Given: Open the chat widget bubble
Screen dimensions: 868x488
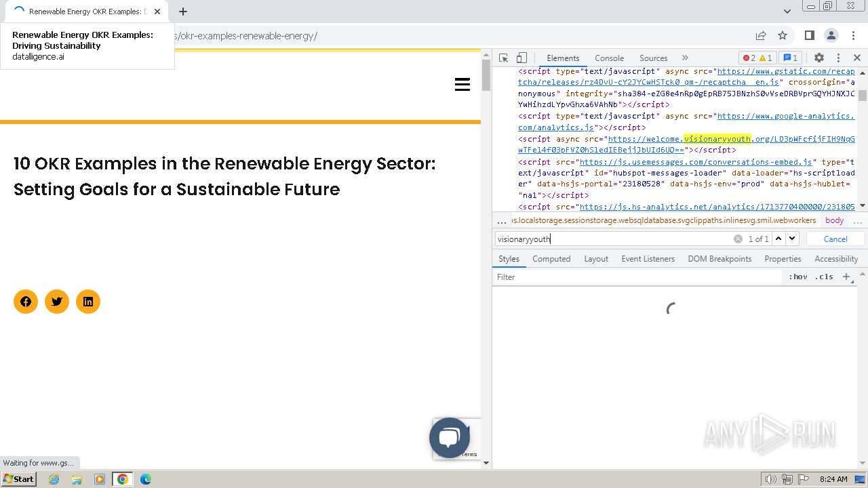Looking at the screenshot, I should 450,438.
